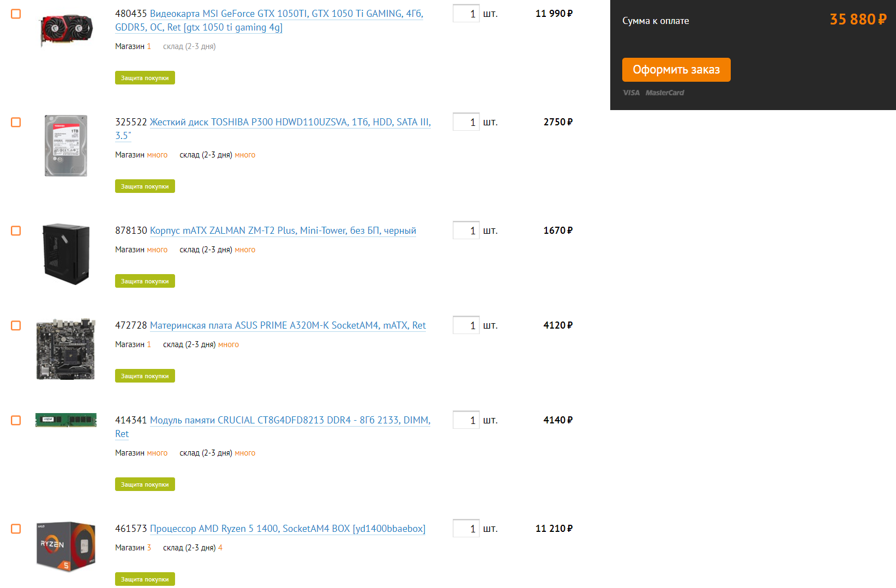
Task: Click product code '878130'
Action: point(131,231)
